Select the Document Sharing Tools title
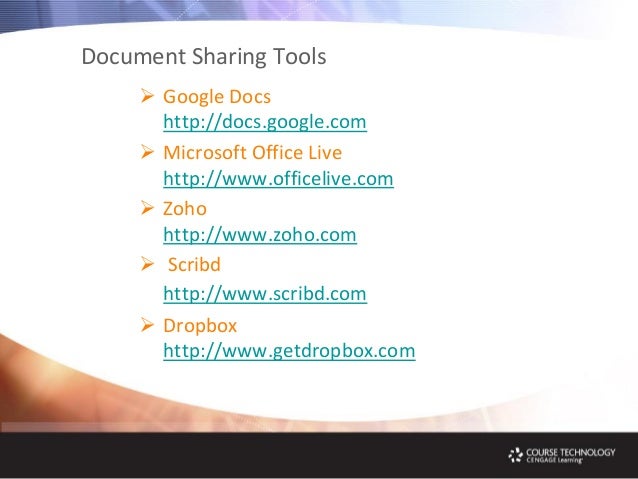Image resolution: width=638 pixels, height=479 pixels. 204,57
